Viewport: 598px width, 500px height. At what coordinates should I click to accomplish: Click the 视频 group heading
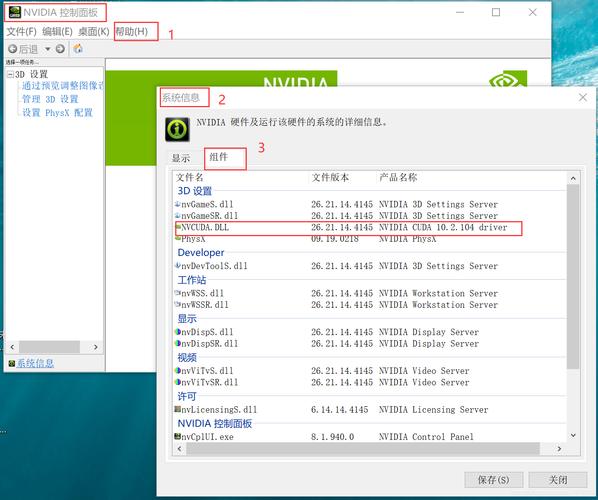(x=187, y=357)
